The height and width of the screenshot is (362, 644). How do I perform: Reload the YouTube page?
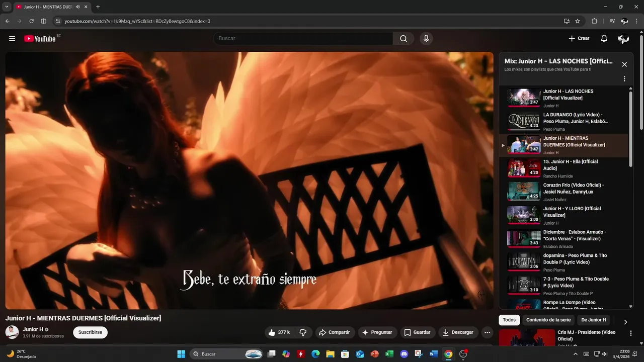(31, 21)
